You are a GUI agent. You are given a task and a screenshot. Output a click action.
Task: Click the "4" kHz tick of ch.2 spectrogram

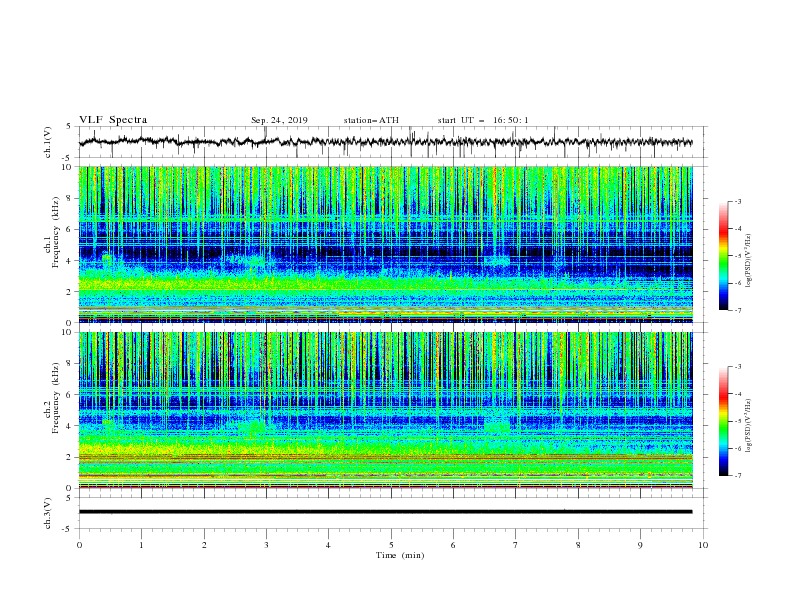coord(71,426)
